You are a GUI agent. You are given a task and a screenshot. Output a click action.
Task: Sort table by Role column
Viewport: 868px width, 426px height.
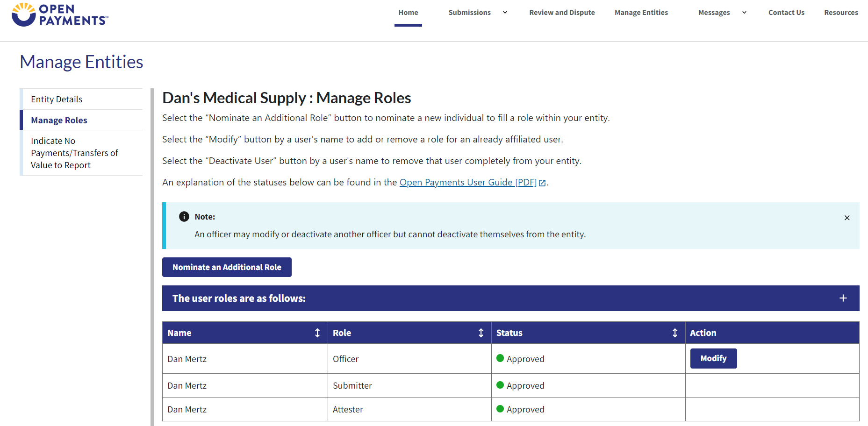[481, 333]
